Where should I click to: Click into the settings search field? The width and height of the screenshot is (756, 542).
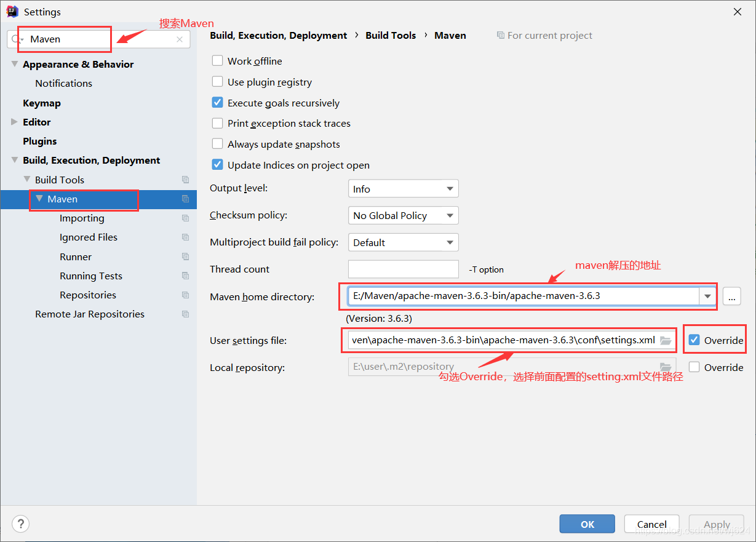click(x=98, y=39)
